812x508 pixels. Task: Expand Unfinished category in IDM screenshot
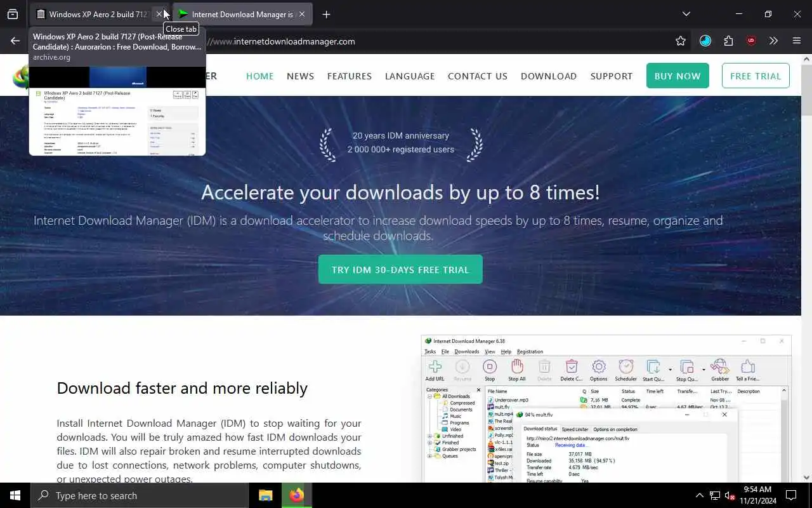point(429,436)
